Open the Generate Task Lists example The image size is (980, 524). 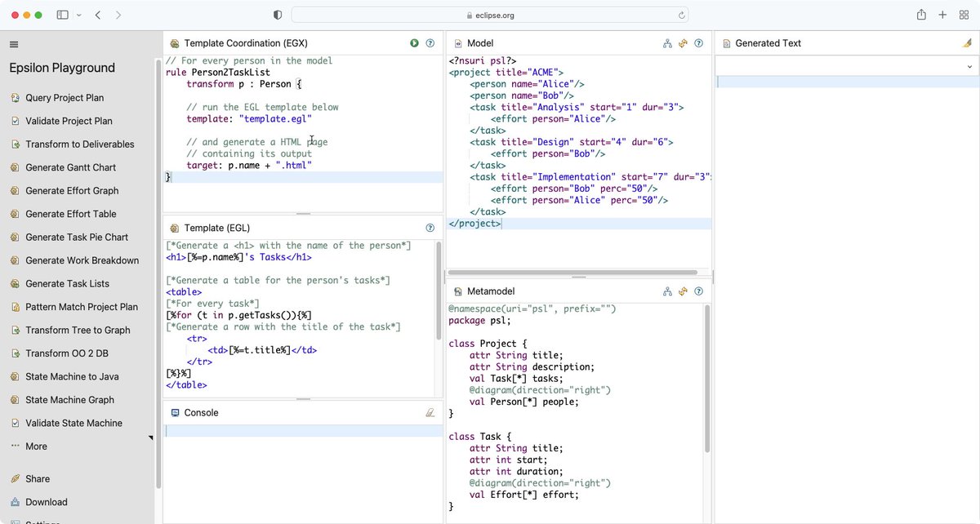tap(67, 284)
